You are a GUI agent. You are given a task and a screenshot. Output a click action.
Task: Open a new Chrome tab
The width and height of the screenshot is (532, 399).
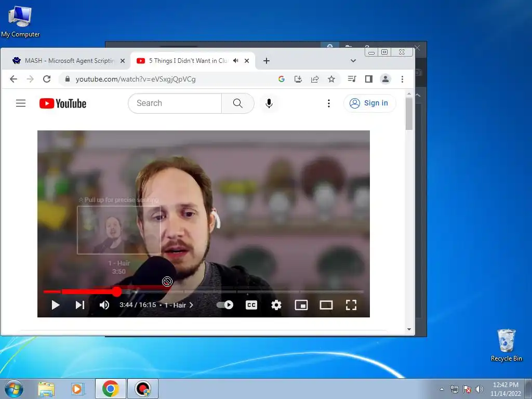coord(267,61)
